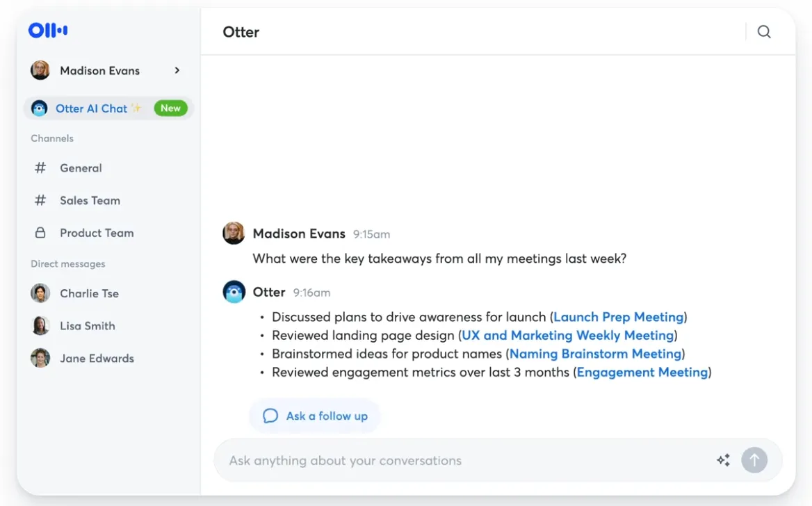
Task: Expand the Madison Evans account chevron
Action: [x=177, y=70]
